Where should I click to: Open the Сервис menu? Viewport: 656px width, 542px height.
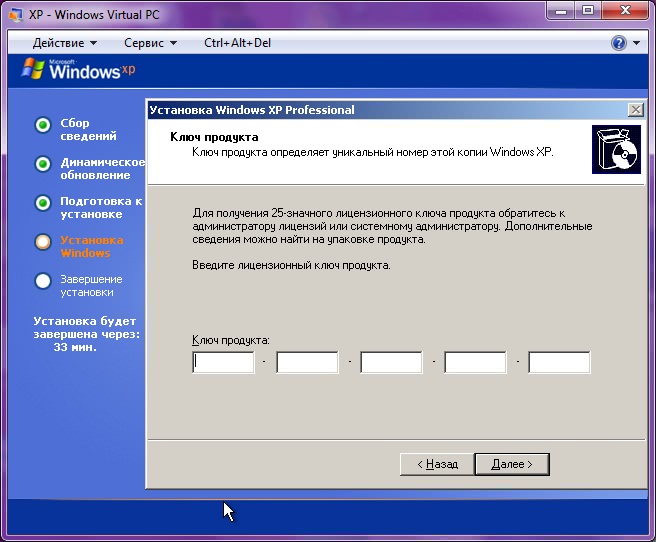coord(150,43)
